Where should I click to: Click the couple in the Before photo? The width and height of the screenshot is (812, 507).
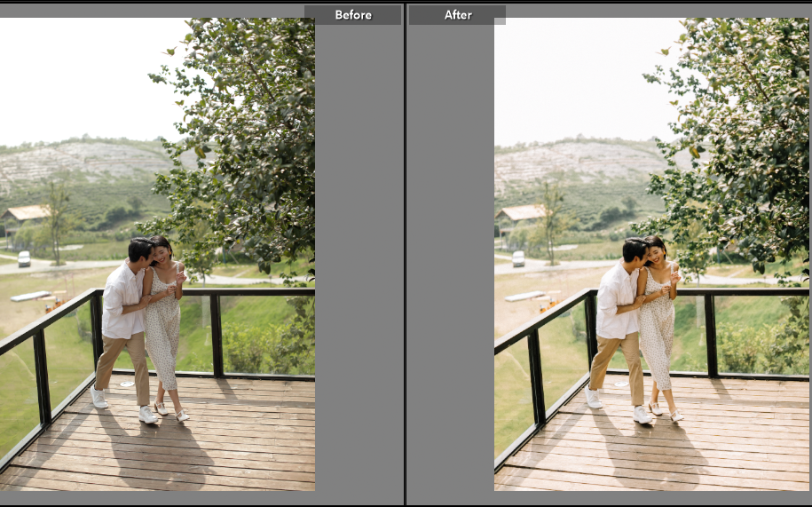[x=142, y=324]
